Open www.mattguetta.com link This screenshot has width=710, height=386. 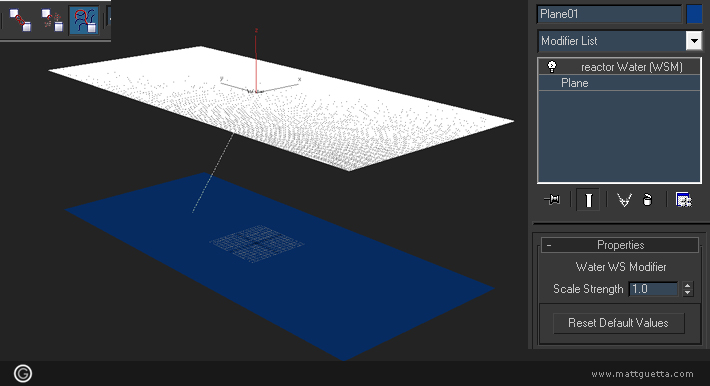click(x=642, y=374)
